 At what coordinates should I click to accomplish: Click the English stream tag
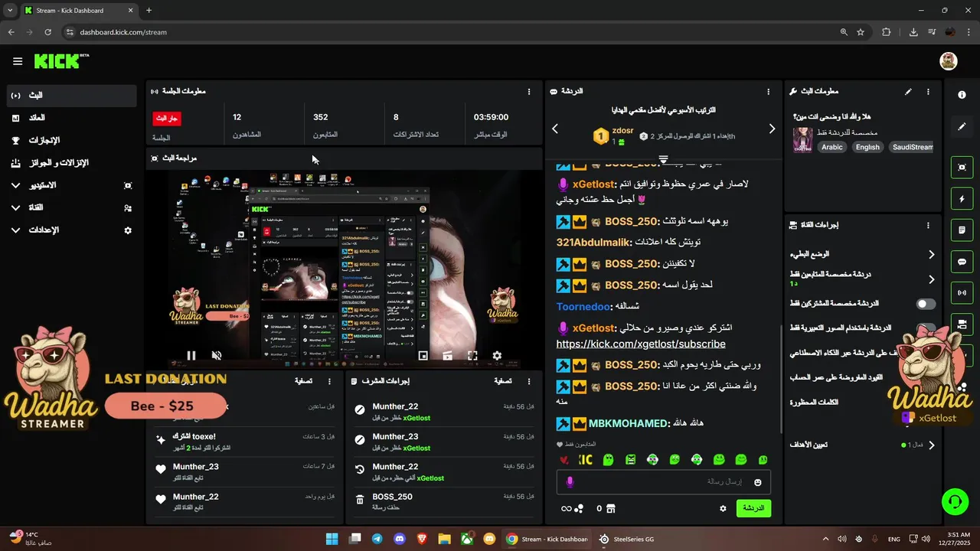tap(867, 147)
